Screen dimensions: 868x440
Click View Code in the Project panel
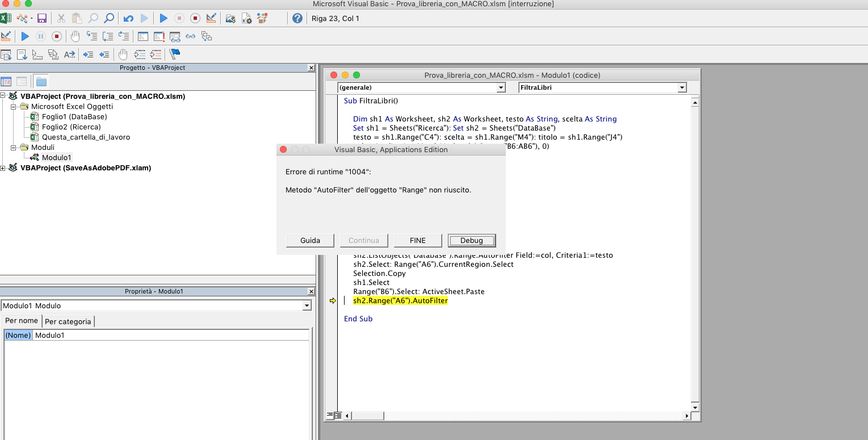(x=6, y=81)
